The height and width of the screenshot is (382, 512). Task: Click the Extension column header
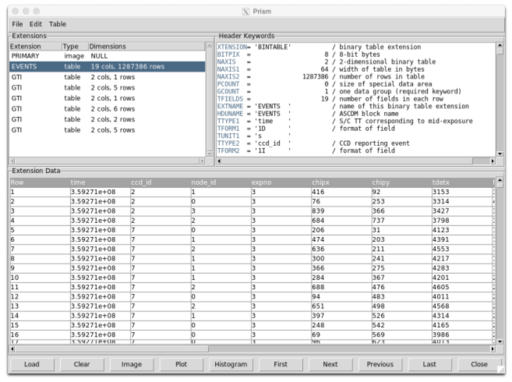point(35,46)
